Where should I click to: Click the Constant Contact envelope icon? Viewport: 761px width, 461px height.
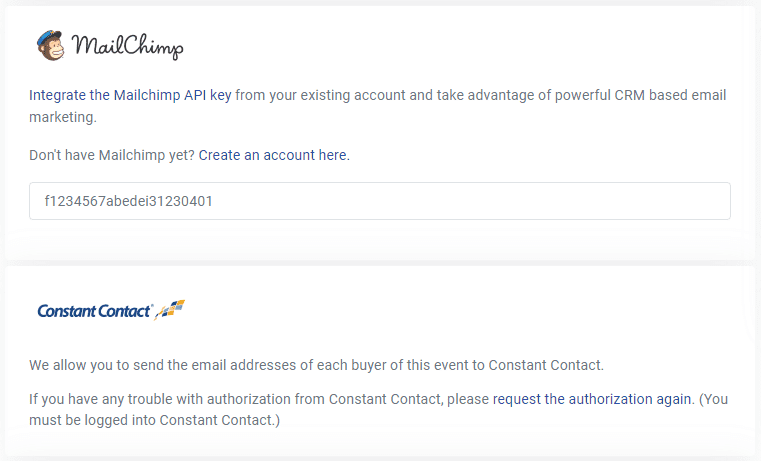172,309
